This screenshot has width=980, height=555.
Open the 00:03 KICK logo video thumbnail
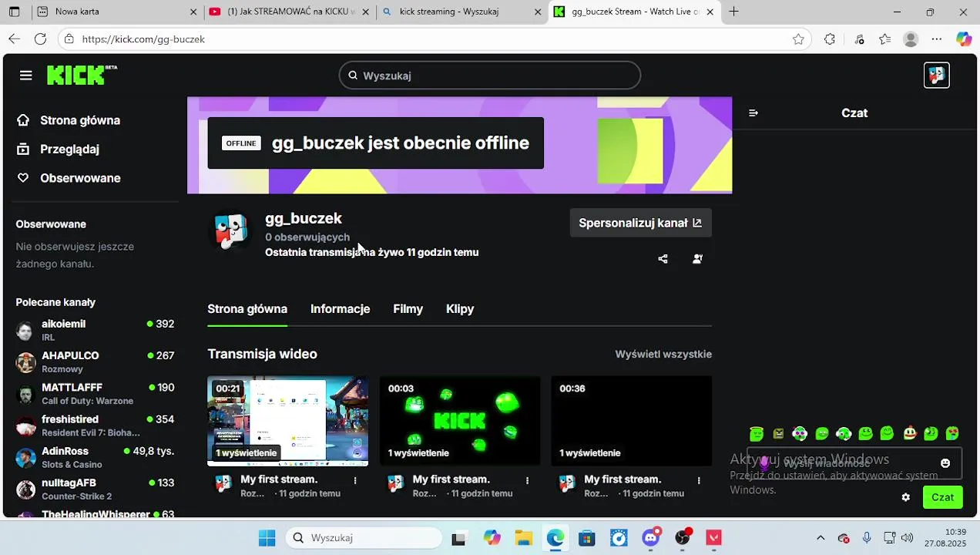pyautogui.click(x=460, y=421)
